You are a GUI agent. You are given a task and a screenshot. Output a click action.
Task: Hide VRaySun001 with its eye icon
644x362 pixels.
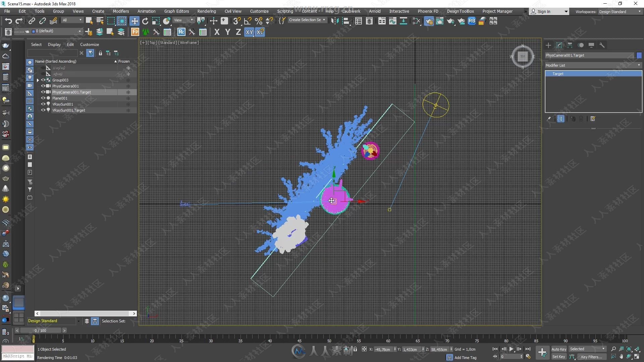pyautogui.click(x=43, y=104)
